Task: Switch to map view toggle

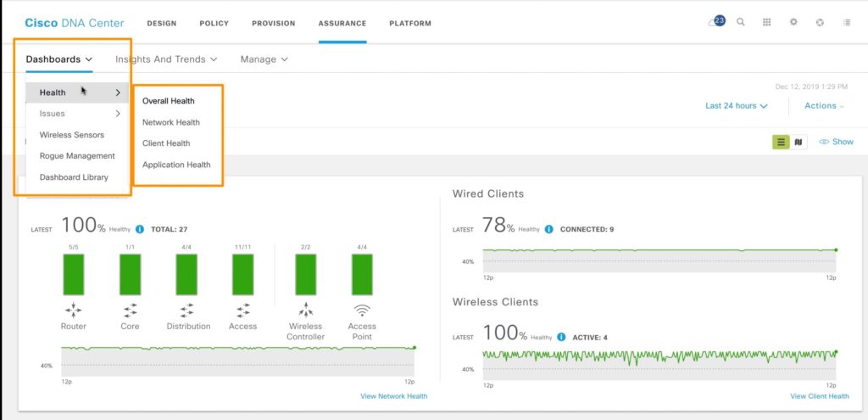Action: point(798,142)
